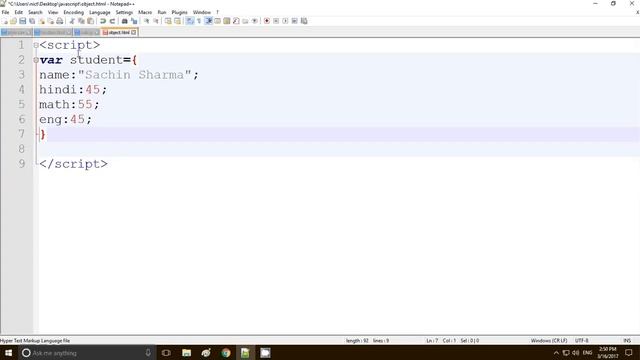Click the Windows Start button
Viewport: 640px width, 360px height.
8,353
